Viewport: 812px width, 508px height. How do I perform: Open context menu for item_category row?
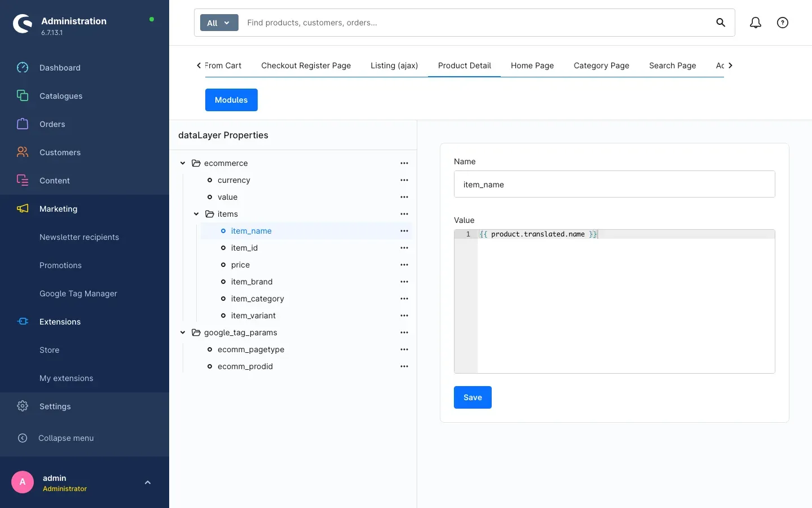coord(404,299)
